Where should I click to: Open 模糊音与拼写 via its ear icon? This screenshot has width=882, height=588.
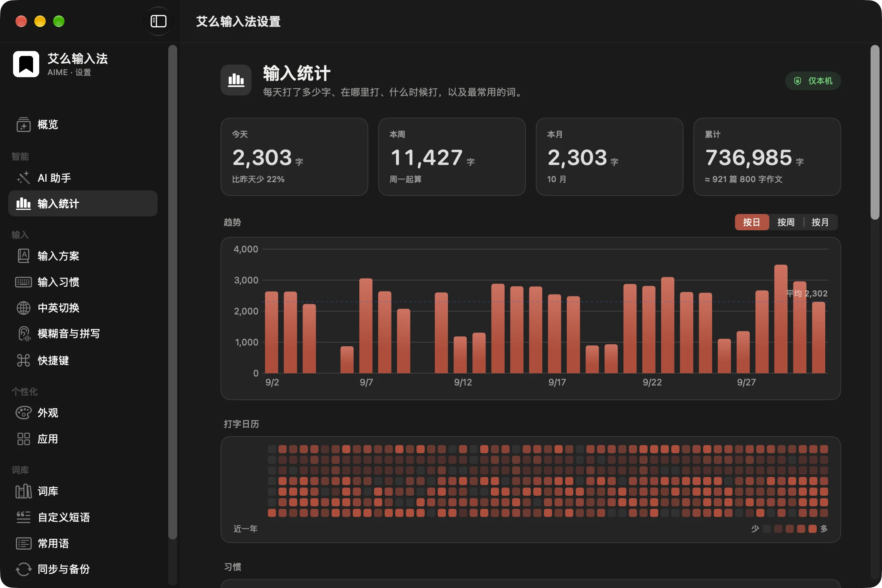[23, 334]
